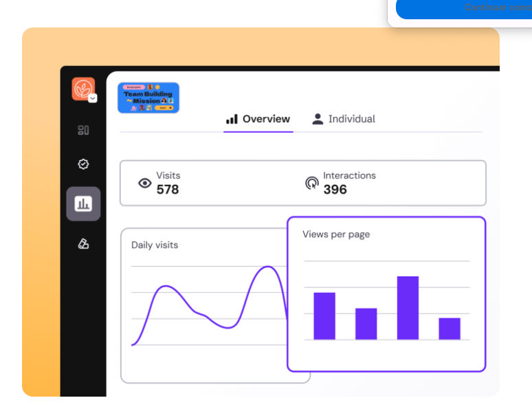Click the Interactions cursor icon

point(312,184)
